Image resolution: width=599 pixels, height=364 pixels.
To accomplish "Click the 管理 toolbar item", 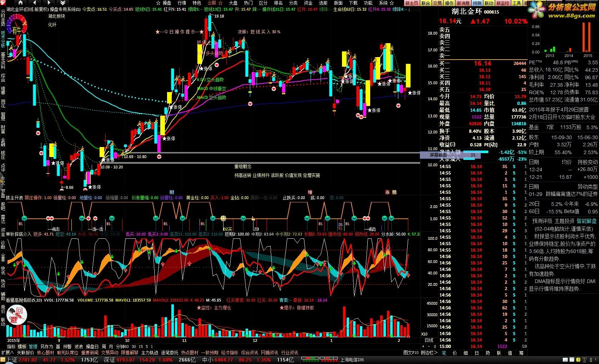I will 33,347.
